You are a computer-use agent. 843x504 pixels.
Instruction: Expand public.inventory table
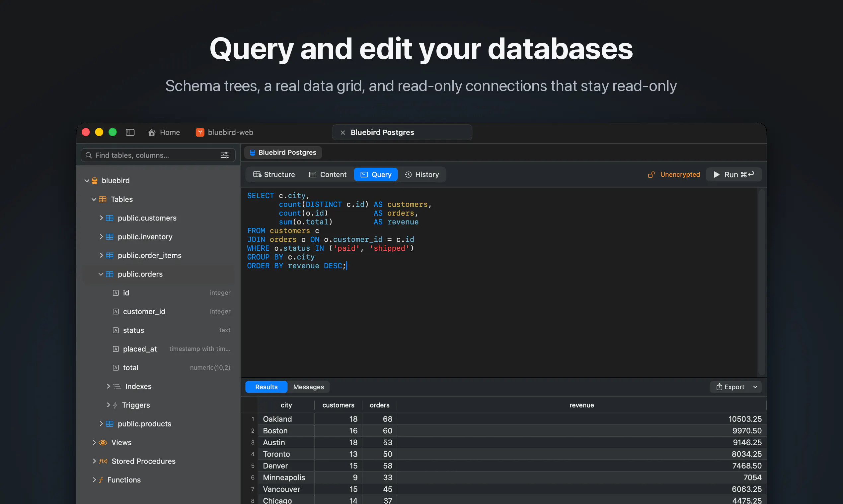point(101,236)
